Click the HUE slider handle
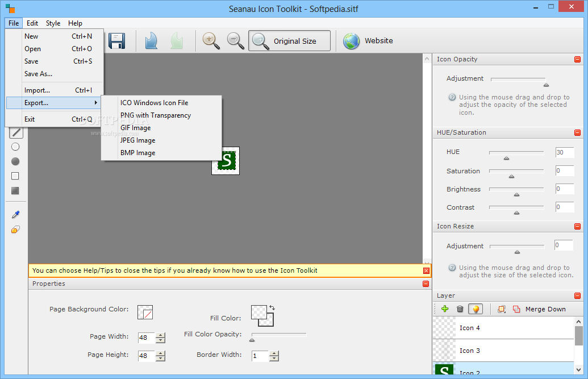588x379 pixels. point(506,159)
